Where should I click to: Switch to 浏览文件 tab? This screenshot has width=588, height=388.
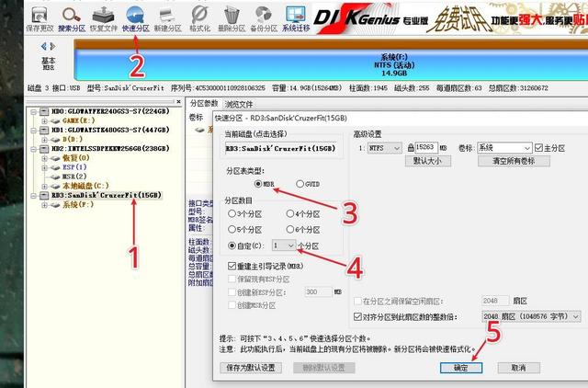tap(239, 104)
